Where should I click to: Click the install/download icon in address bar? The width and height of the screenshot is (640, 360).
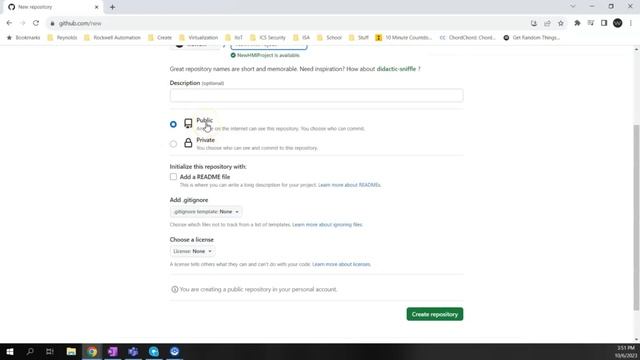click(534, 23)
